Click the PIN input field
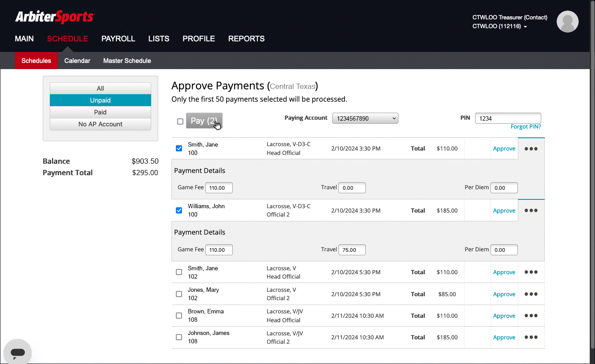Image resolution: width=595 pixels, height=364 pixels. coord(508,118)
